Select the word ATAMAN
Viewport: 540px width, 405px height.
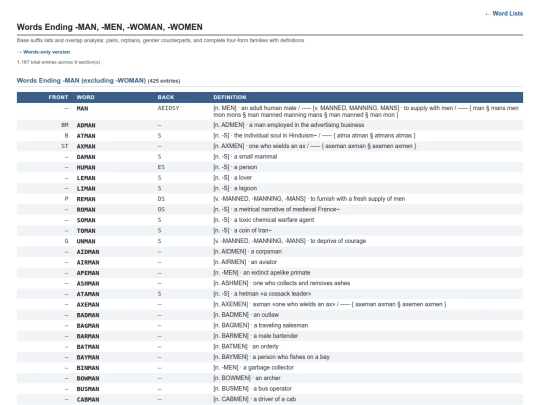88,294
